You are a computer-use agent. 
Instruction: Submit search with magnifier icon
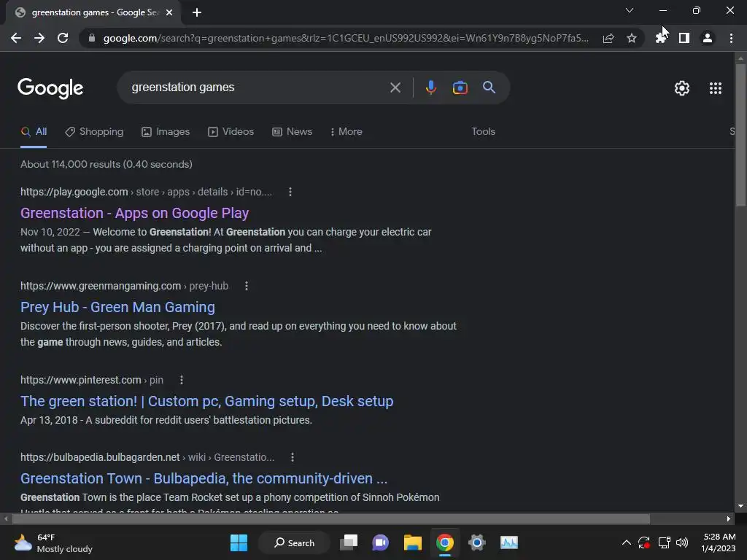(489, 87)
